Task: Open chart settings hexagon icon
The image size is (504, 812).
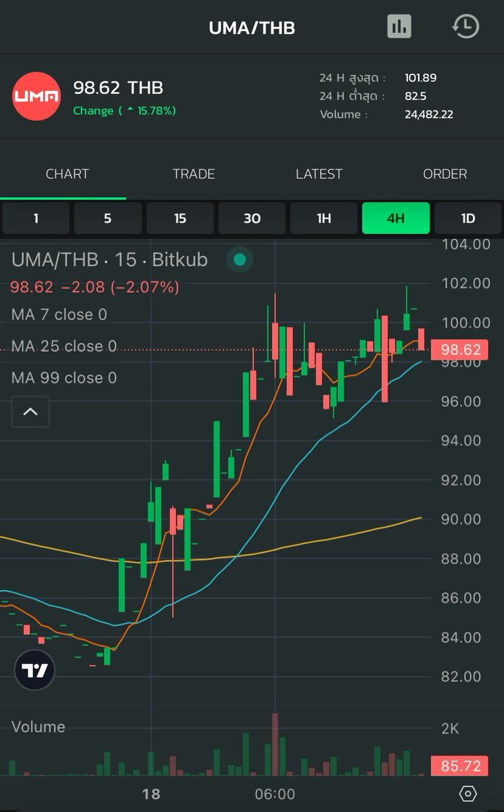Action: click(467, 794)
